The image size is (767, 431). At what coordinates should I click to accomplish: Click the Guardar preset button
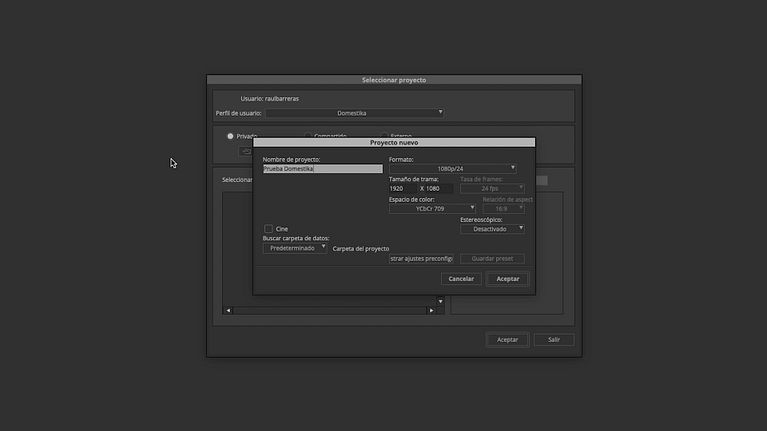(x=491, y=259)
